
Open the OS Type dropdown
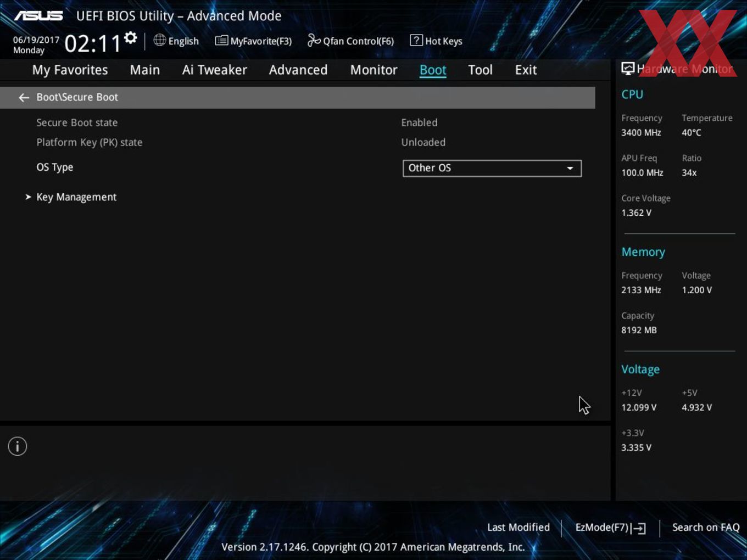492,168
